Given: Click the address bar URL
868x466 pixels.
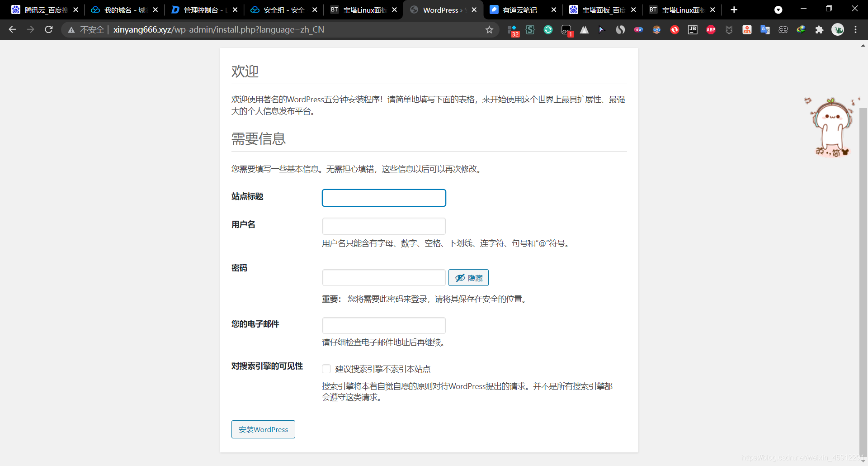Looking at the screenshot, I should point(219,30).
